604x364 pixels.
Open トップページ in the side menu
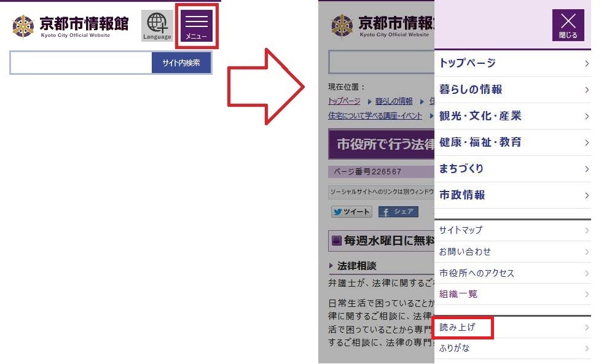click(512, 63)
